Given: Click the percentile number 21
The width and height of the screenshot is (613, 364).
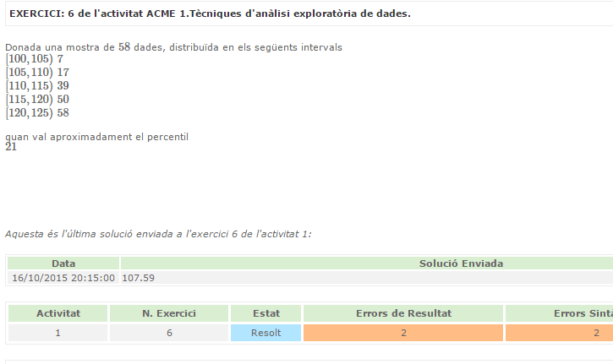Looking at the screenshot, I should (x=11, y=147).
